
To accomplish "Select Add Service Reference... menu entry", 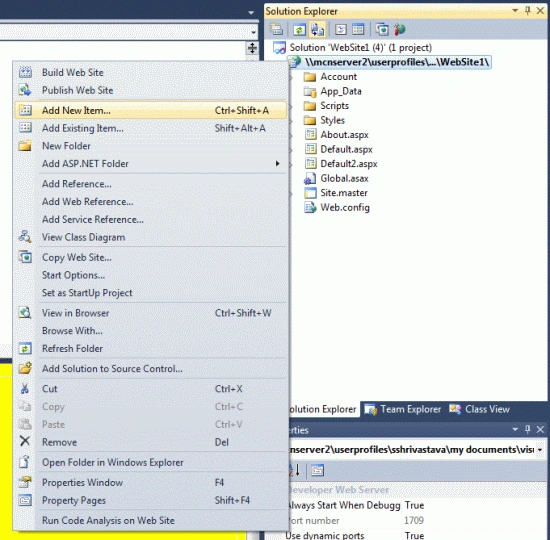I will (x=151, y=219).
